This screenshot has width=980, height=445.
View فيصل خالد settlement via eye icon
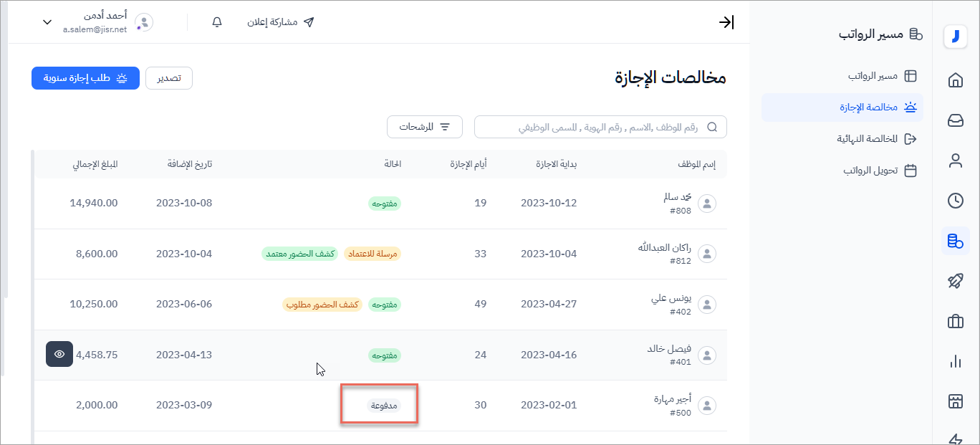(x=59, y=354)
